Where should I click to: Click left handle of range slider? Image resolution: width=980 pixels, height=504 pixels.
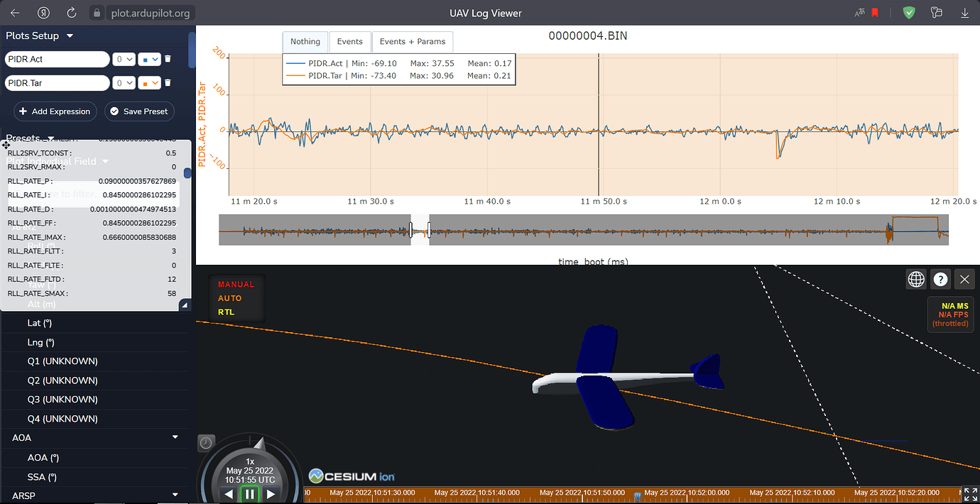[410, 230]
